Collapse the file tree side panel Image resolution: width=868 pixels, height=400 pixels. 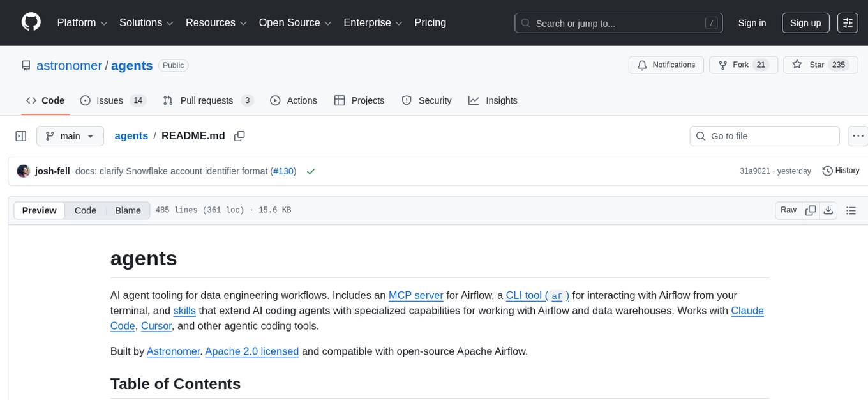tap(21, 136)
